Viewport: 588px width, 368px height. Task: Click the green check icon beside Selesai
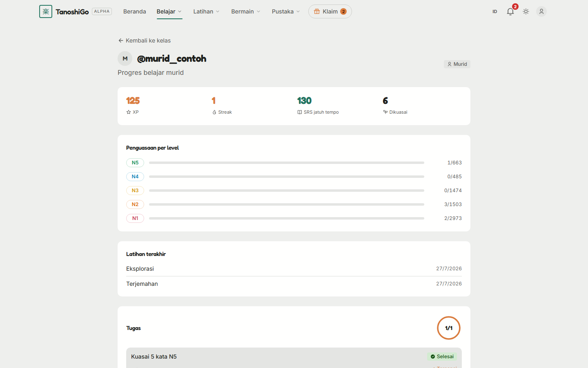point(433,357)
